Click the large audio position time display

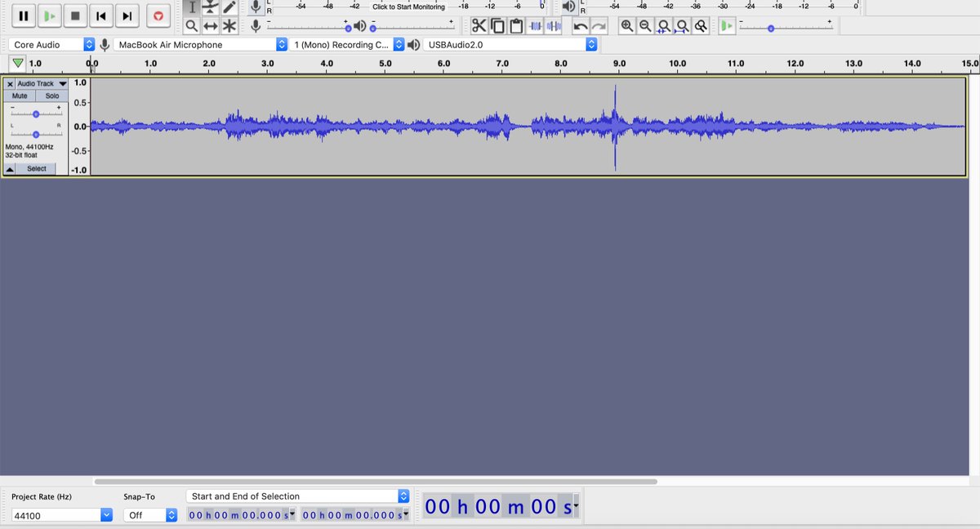pyautogui.click(x=497, y=507)
